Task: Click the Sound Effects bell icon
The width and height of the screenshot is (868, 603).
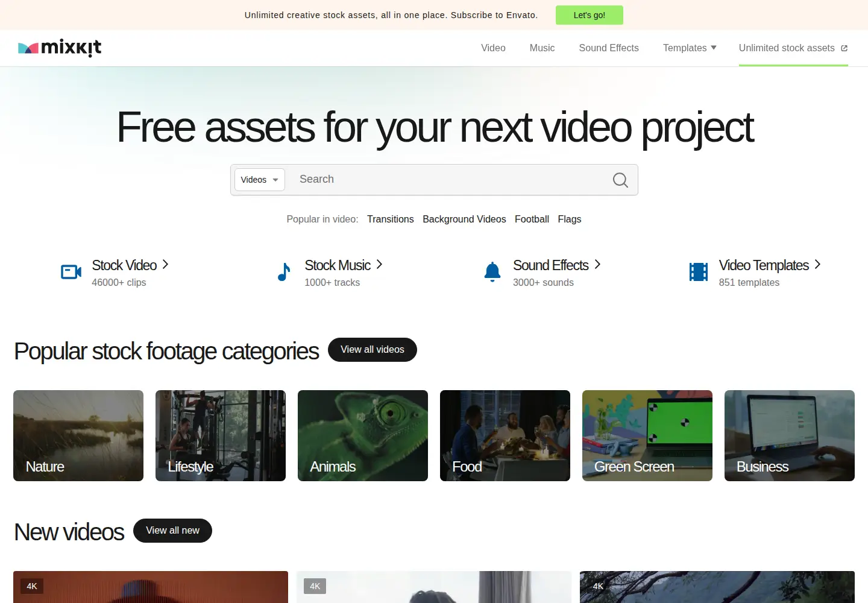Action: point(492,272)
